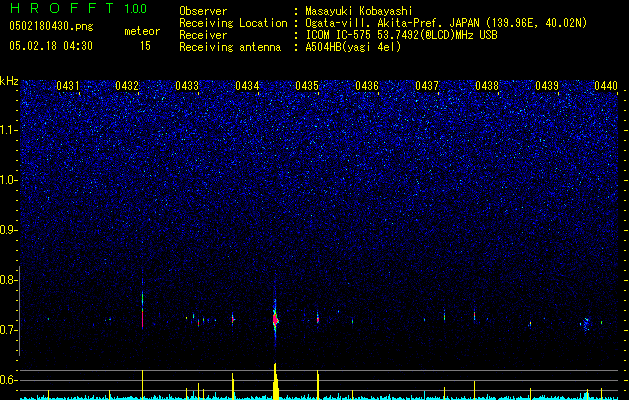
Task: Click the 0434 time marker
Action: click(247, 86)
